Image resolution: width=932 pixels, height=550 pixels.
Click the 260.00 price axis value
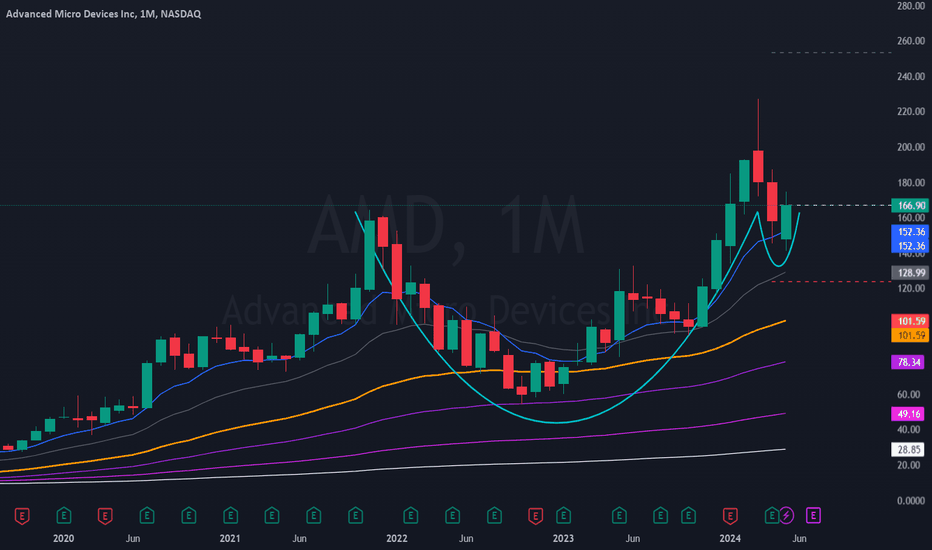(x=911, y=41)
